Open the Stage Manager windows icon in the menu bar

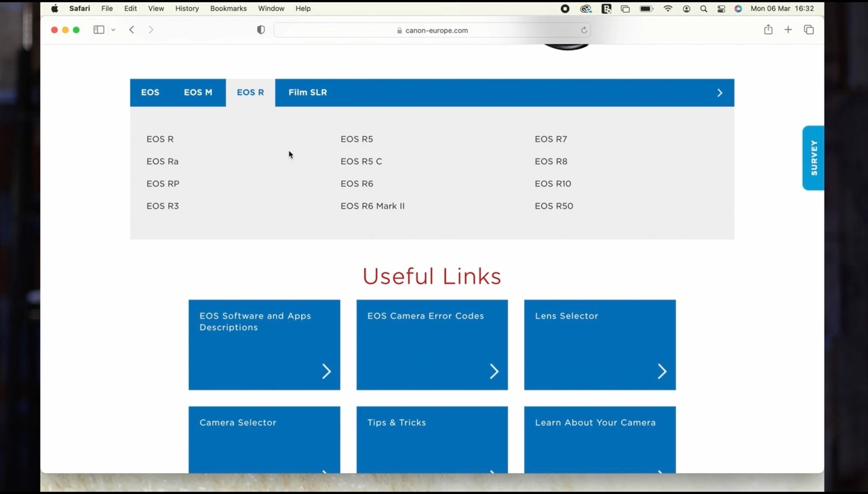pos(625,9)
